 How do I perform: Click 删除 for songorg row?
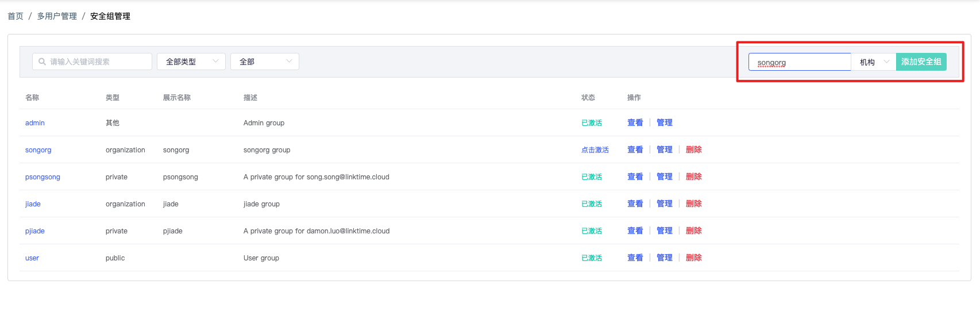coord(694,149)
